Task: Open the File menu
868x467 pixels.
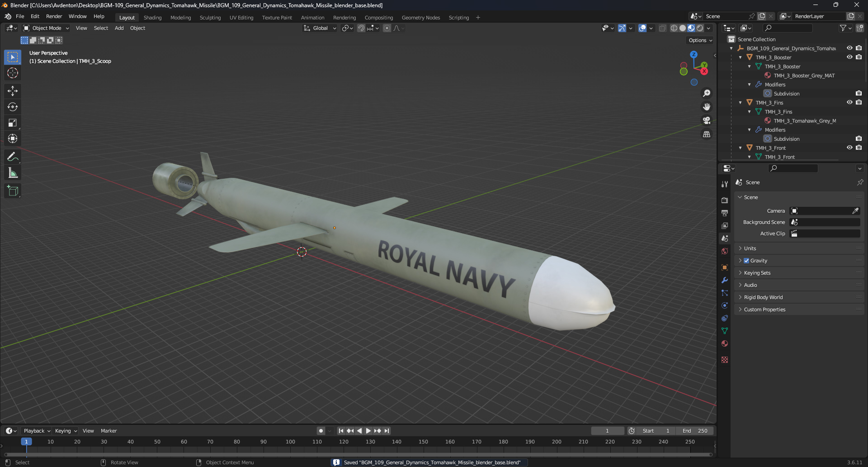Action: 20,16
